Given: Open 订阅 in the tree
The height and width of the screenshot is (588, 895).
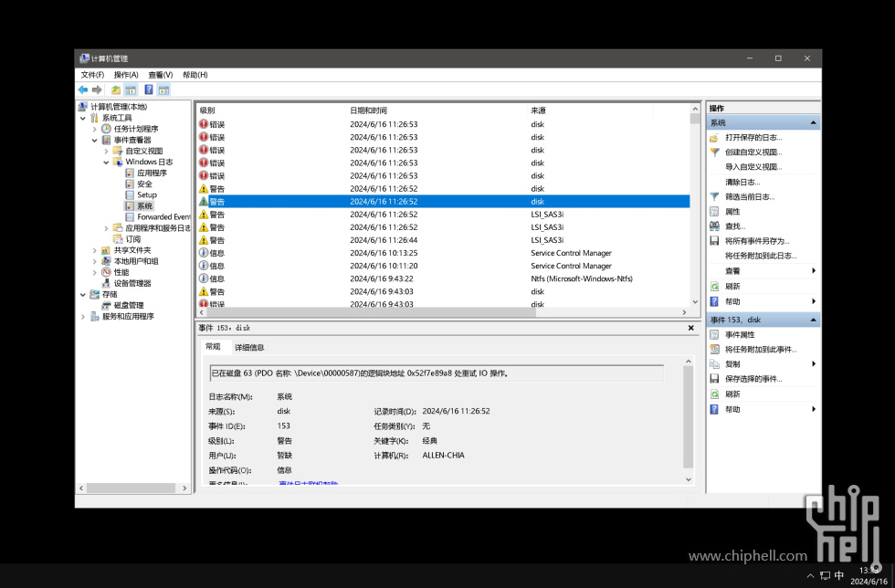Looking at the screenshot, I should coord(133,239).
